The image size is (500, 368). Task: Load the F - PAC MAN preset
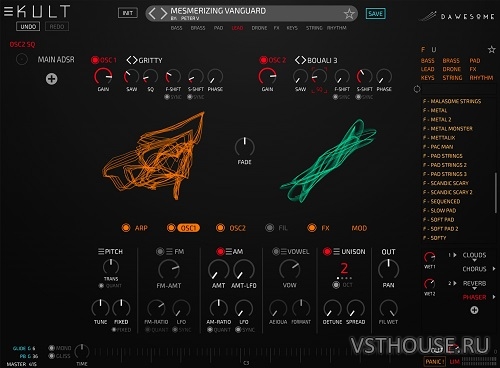(438, 147)
